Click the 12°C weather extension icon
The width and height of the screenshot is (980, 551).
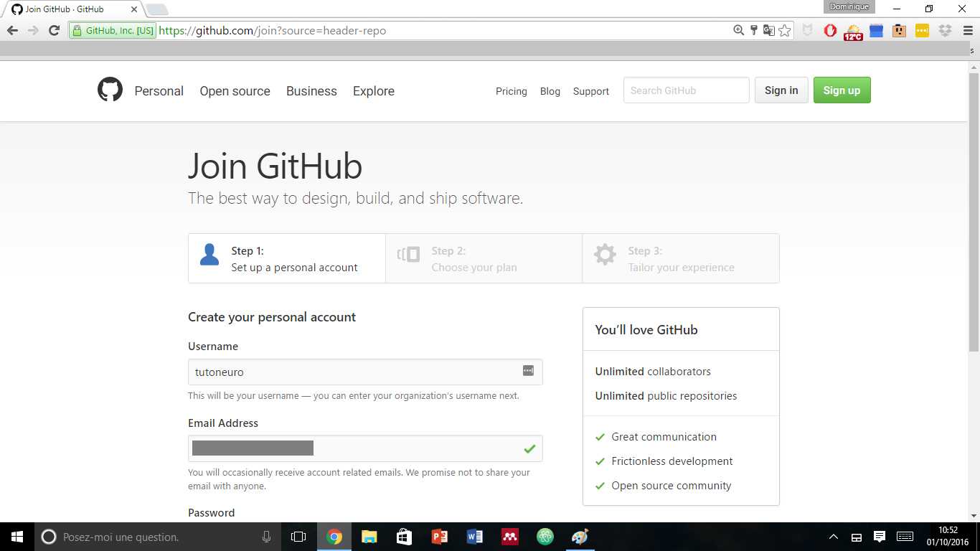pyautogui.click(x=853, y=32)
